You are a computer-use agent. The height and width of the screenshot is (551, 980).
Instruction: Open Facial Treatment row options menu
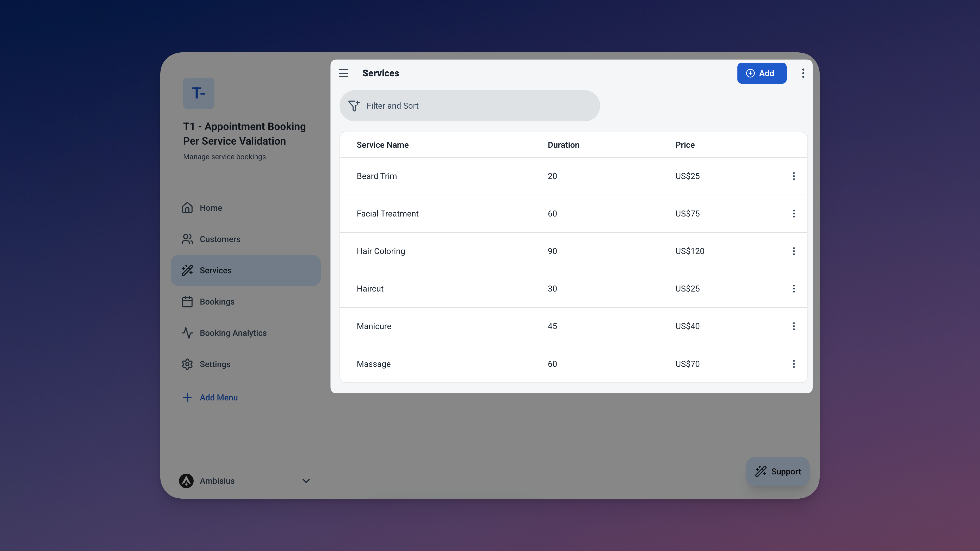click(x=794, y=214)
